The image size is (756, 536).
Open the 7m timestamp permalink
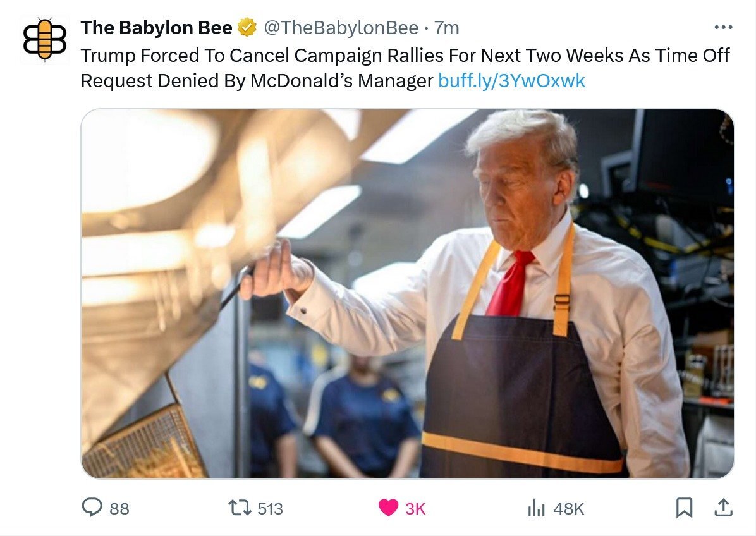click(446, 28)
